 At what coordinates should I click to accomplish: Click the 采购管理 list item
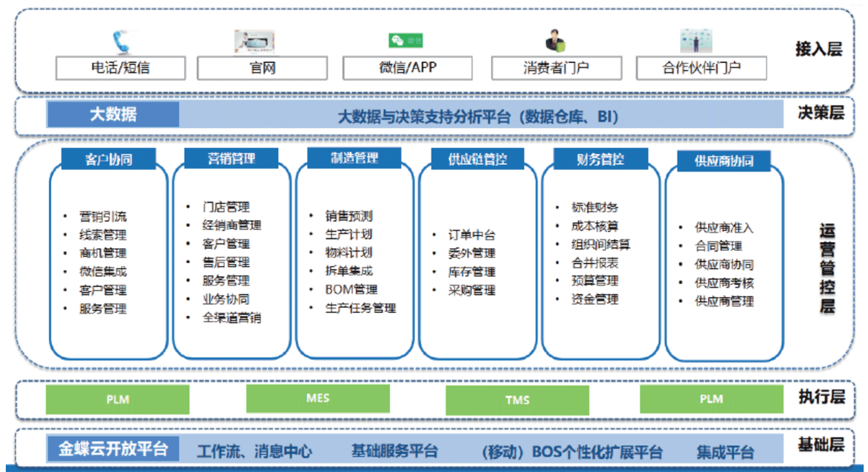point(472,291)
